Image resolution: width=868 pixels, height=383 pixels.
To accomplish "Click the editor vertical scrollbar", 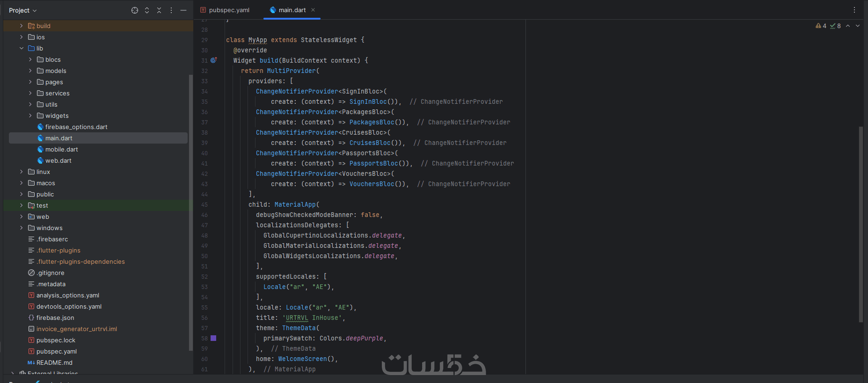I will (861, 224).
